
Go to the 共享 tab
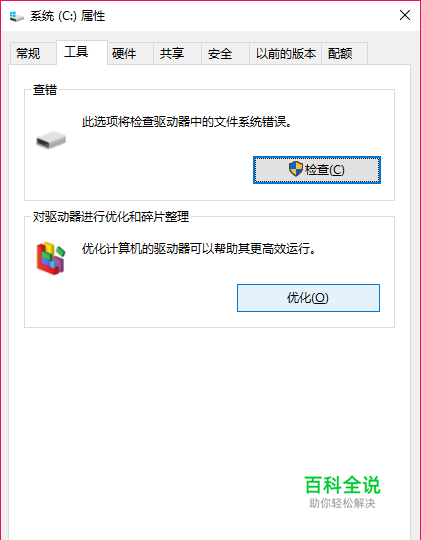click(172, 53)
